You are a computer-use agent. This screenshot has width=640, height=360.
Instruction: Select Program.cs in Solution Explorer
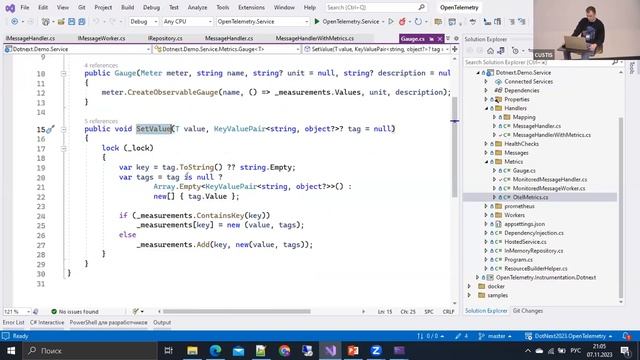click(518, 260)
